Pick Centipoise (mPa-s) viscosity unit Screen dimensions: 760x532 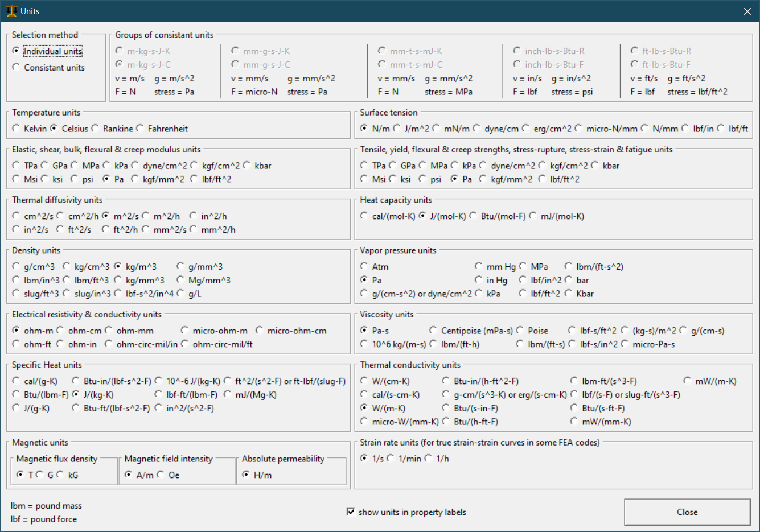point(434,331)
